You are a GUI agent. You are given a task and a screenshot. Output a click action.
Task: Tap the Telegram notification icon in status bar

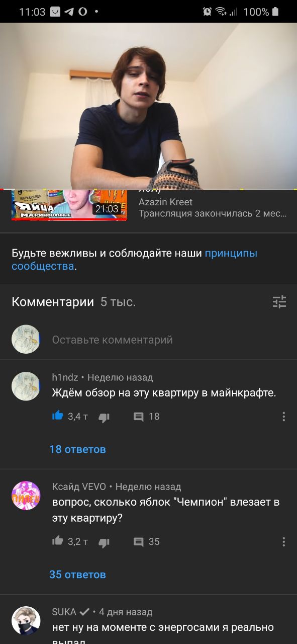pyautogui.click(x=69, y=11)
